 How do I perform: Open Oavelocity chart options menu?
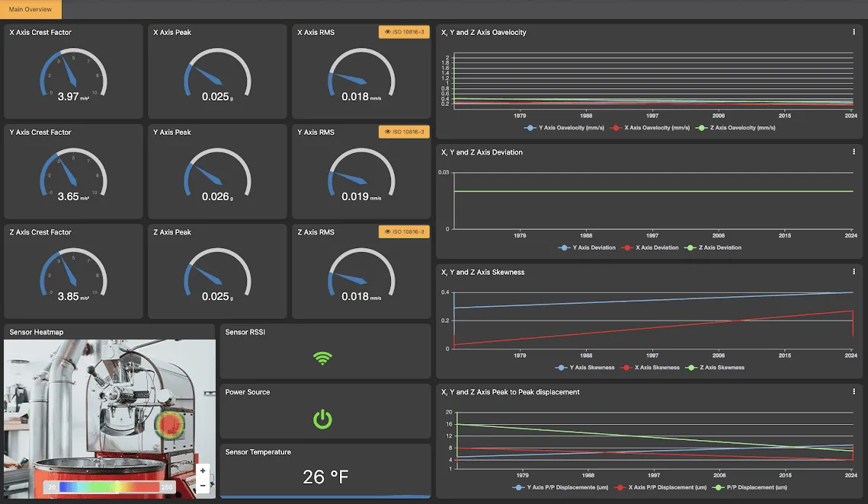pos(854,32)
